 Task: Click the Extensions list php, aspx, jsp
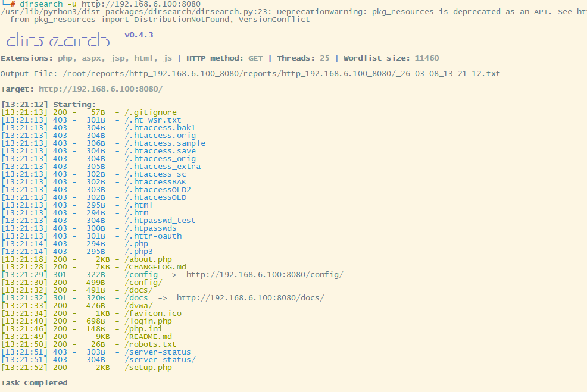click(x=115, y=58)
